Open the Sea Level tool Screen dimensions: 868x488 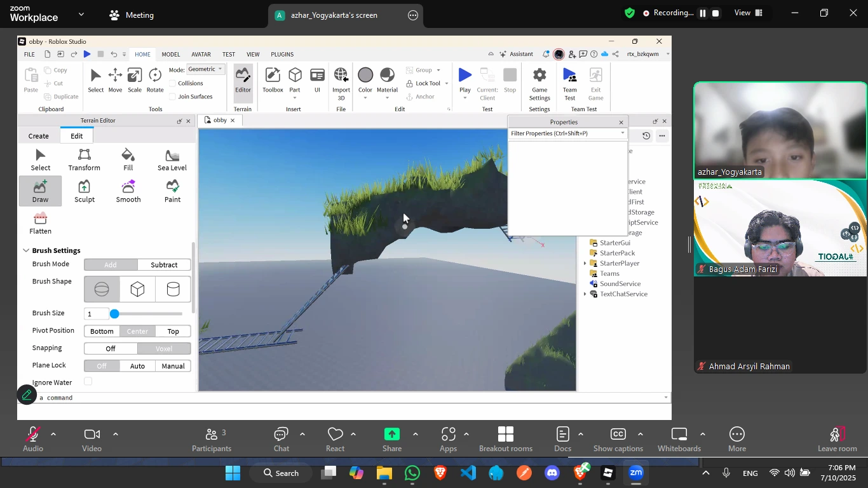point(172,159)
